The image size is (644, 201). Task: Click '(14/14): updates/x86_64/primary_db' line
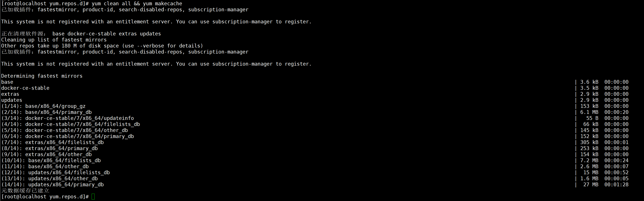(52, 184)
